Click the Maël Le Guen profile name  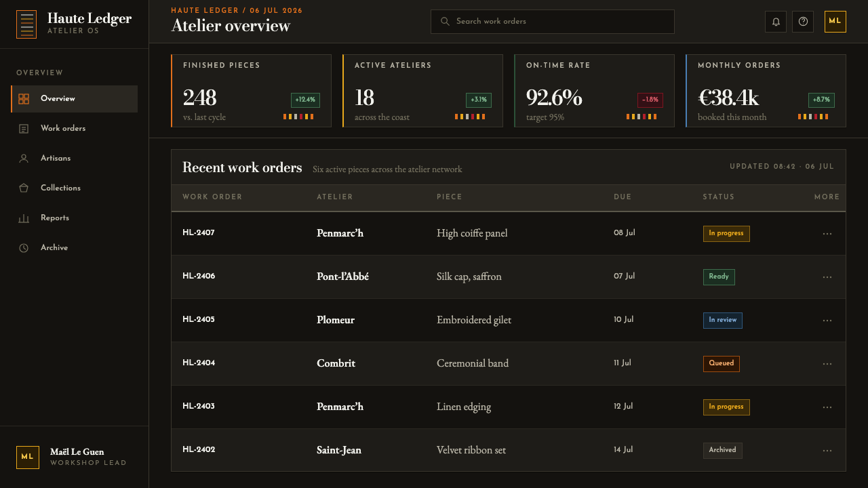77,452
